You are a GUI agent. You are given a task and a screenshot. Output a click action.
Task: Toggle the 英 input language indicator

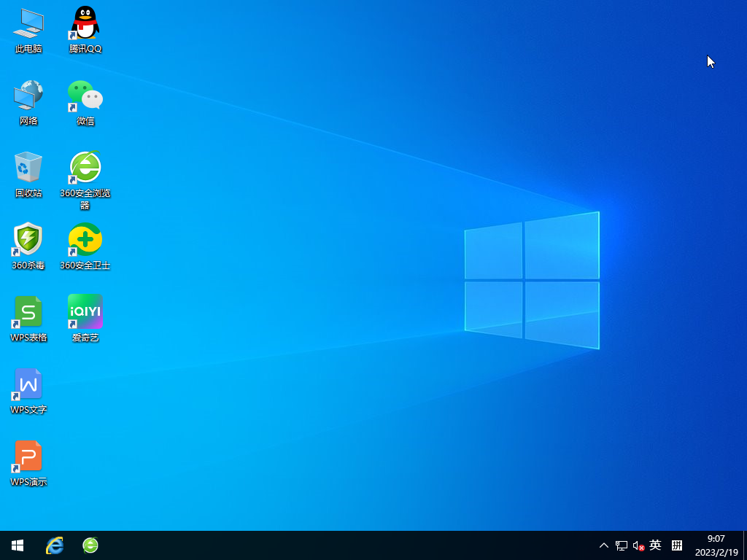click(655, 545)
